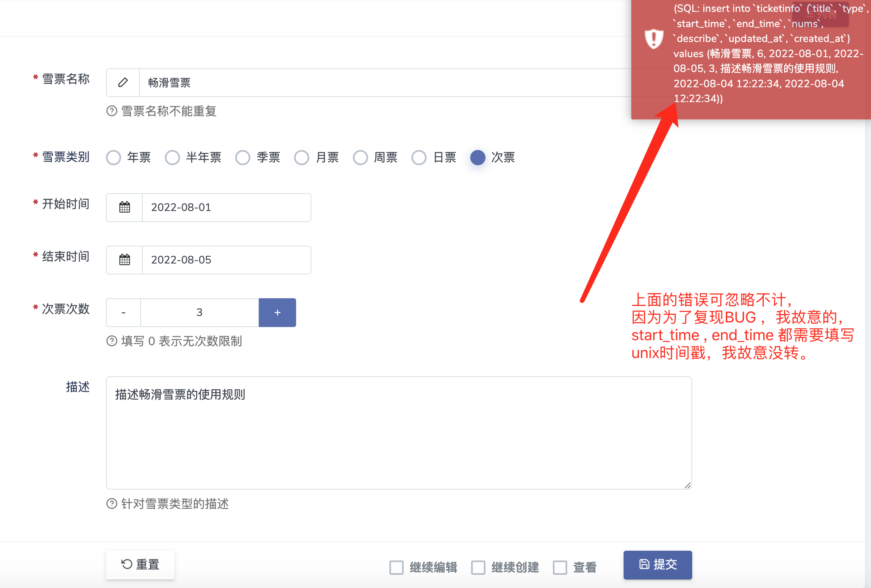The image size is (871, 588).
Task: Pick the 日票 radio option
Action: click(x=419, y=158)
